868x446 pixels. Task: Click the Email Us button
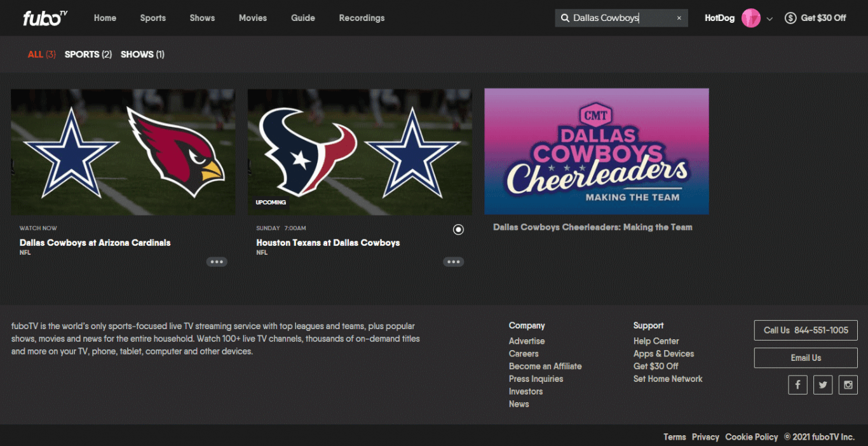[806, 358]
